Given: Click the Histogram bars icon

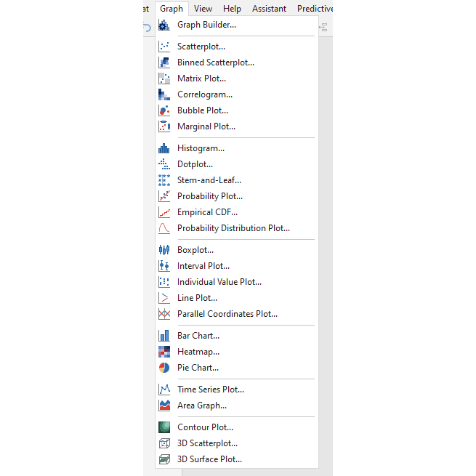Looking at the screenshot, I should pyautogui.click(x=164, y=148).
